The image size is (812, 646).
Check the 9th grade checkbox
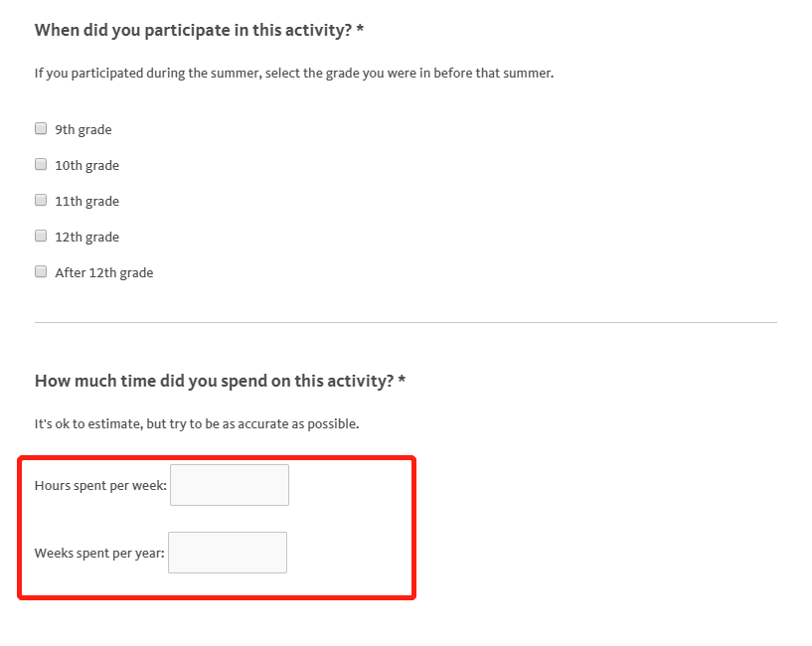pos(41,128)
